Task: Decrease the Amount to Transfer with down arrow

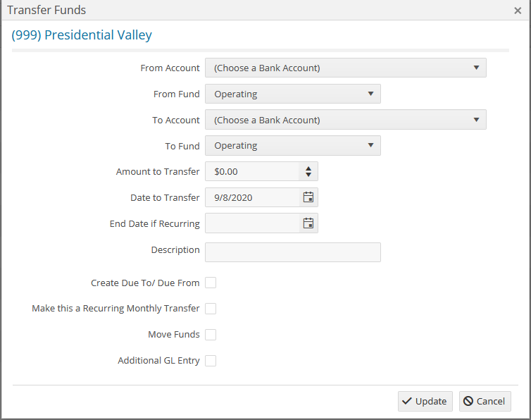Action: coord(308,175)
